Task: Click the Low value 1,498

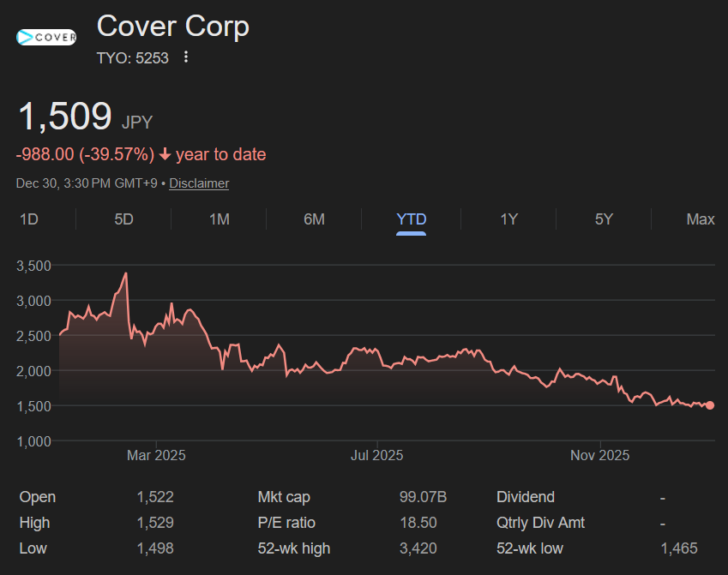Action: (155, 548)
